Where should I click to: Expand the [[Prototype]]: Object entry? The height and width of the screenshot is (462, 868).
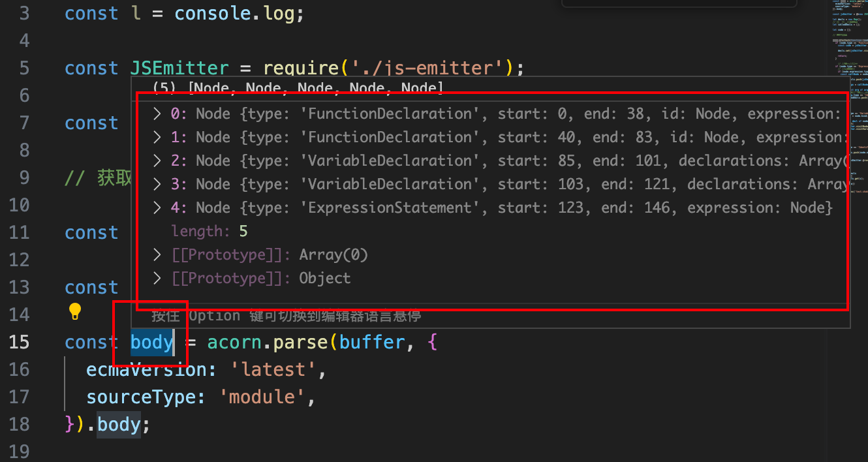point(157,279)
